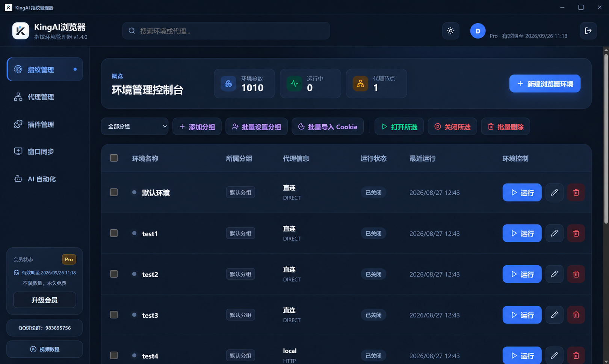Open 窗口同步 in the sidebar
This screenshot has height=364, width=609.
(x=45, y=152)
